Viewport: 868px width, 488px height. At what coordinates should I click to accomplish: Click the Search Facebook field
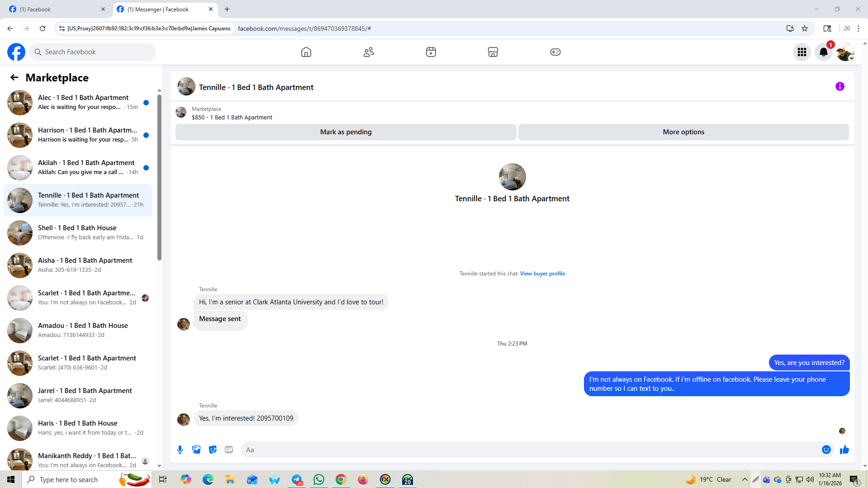click(x=92, y=52)
